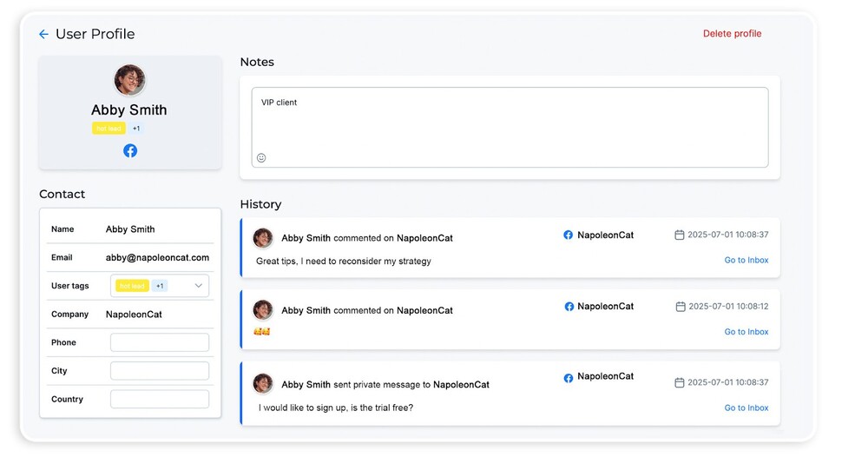Image resolution: width=868 pixels, height=464 pixels.
Task: Click the History section heading
Action: 260,204
